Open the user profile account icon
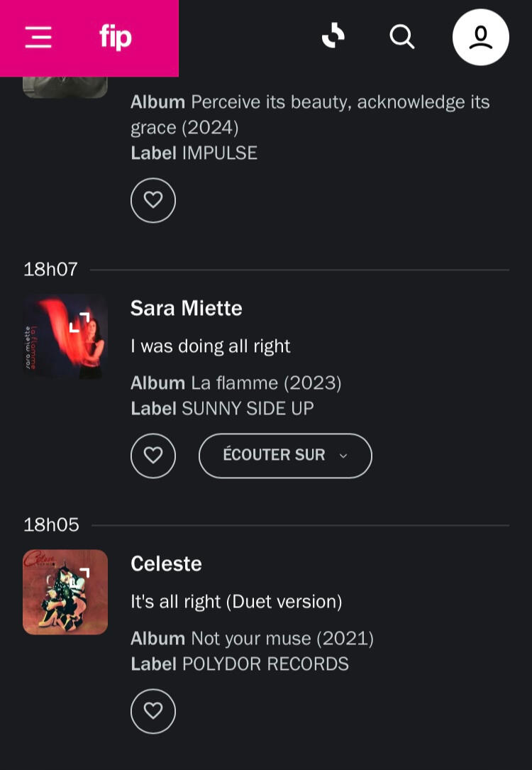The image size is (532, 770). pyautogui.click(x=480, y=37)
